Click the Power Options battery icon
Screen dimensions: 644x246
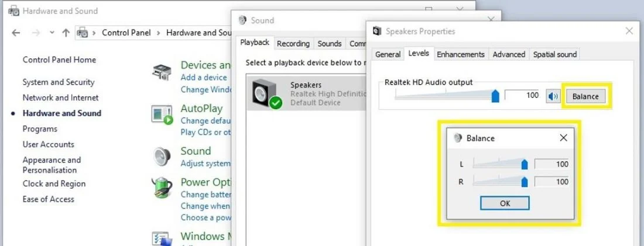tap(162, 187)
